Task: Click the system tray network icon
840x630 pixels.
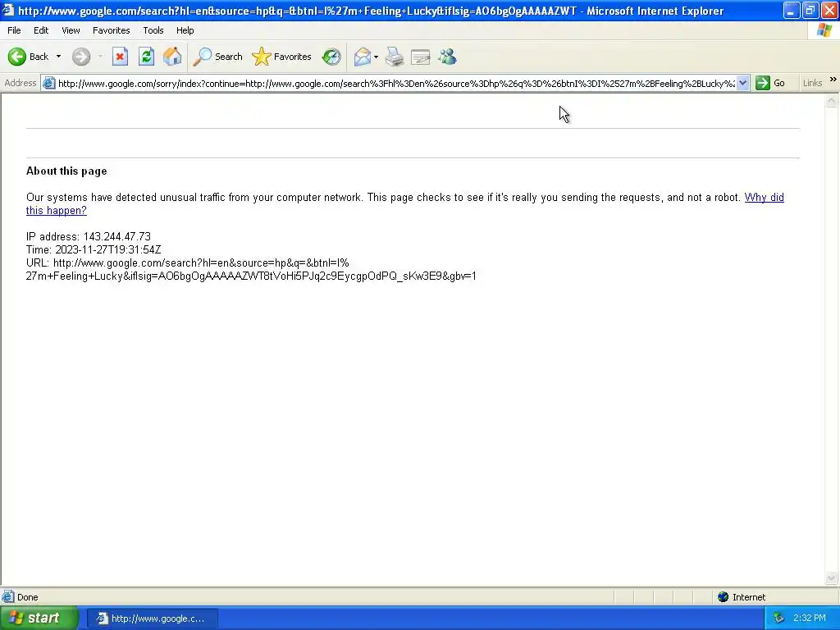Action: tap(779, 619)
